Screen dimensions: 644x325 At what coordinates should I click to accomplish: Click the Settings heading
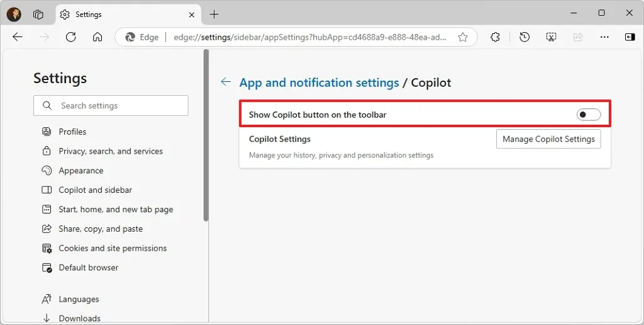(60, 78)
